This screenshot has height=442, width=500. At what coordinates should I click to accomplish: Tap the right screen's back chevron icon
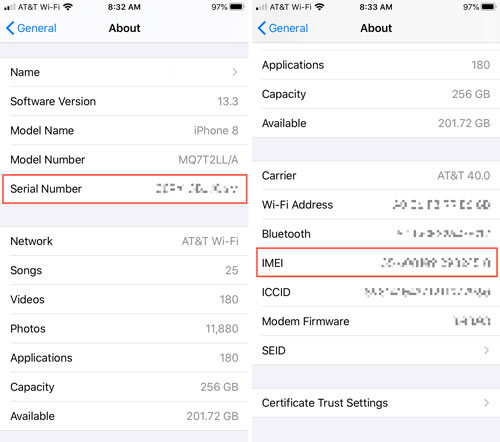click(x=262, y=28)
